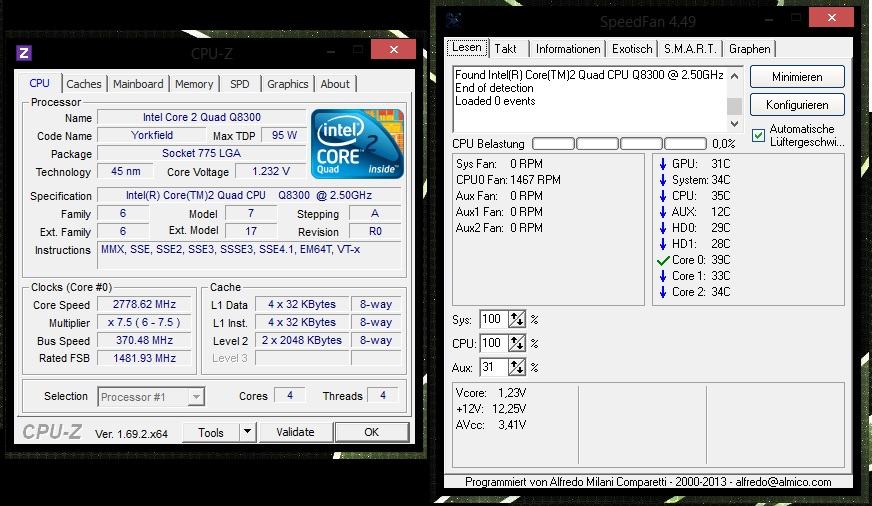Viewport: 872px width, 506px height.
Task: Switch to the SPD tab
Action: click(240, 84)
